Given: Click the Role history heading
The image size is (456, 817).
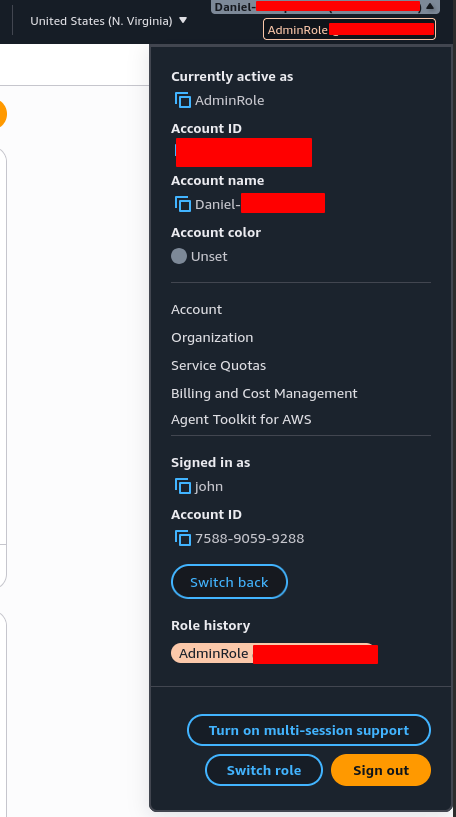Looking at the screenshot, I should click(x=211, y=625).
